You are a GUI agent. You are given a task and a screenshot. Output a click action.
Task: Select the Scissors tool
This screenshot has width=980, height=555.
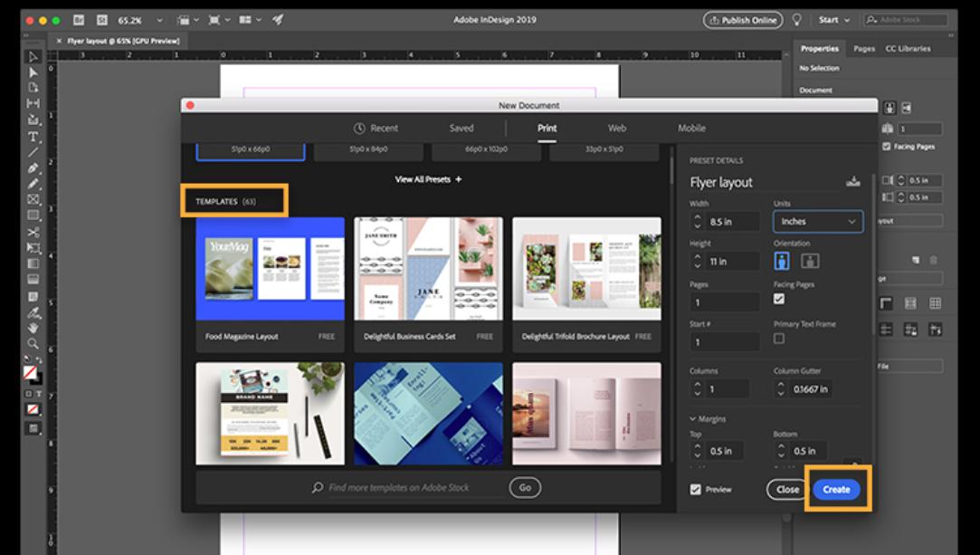33,232
